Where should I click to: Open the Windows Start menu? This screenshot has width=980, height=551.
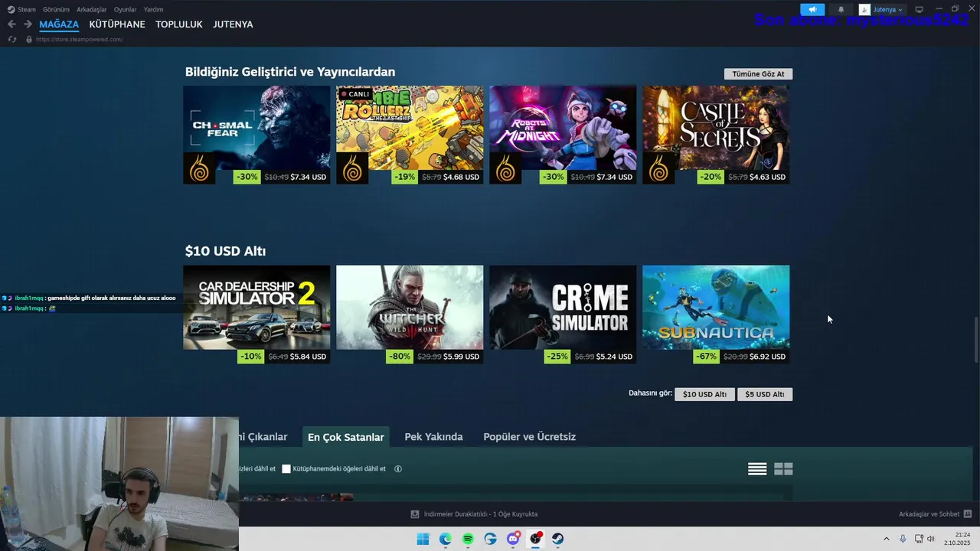pyautogui.click(x=423, y=539)
